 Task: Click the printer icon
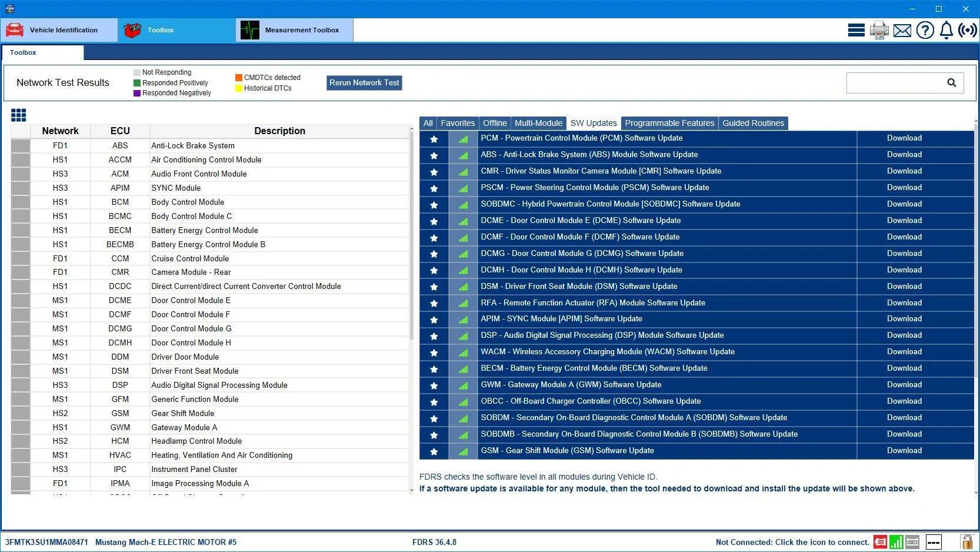(879, 30)
